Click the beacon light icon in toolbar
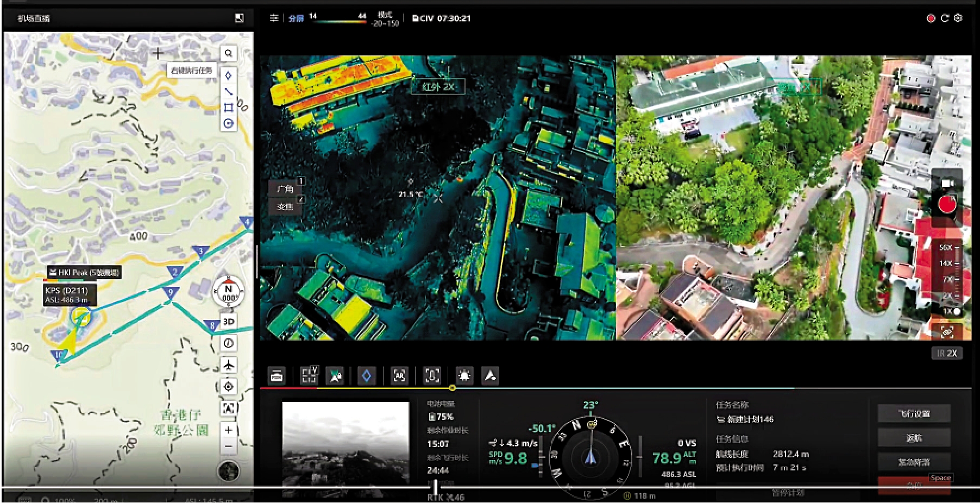The height and width of the screenshot is (503, 980). [x=464, y=376]
